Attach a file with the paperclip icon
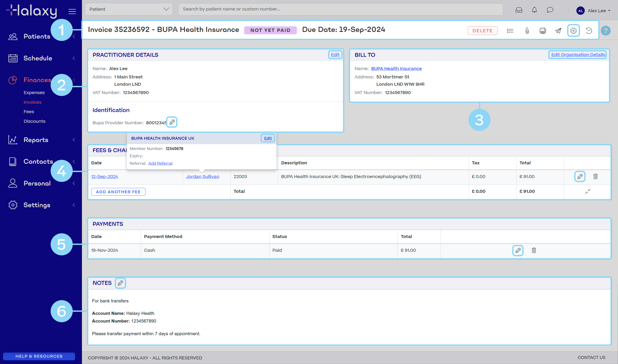618x364 pixels. 527,31
